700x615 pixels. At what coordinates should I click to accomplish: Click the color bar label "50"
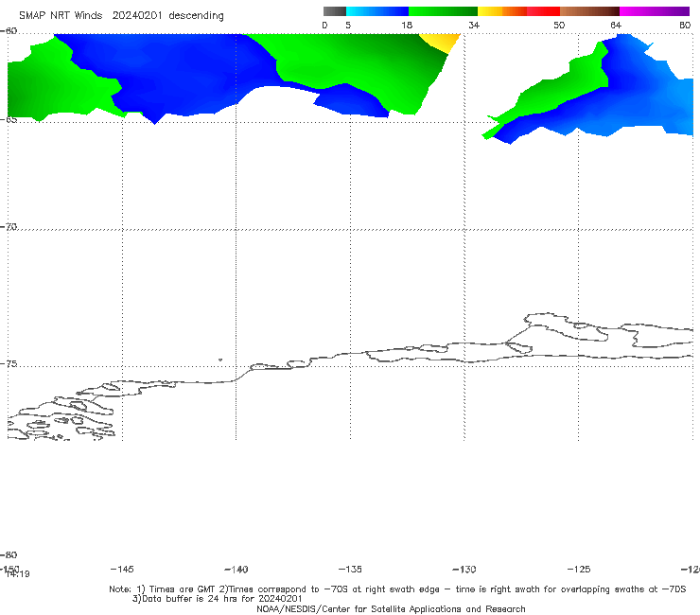(x=559, y=25)
